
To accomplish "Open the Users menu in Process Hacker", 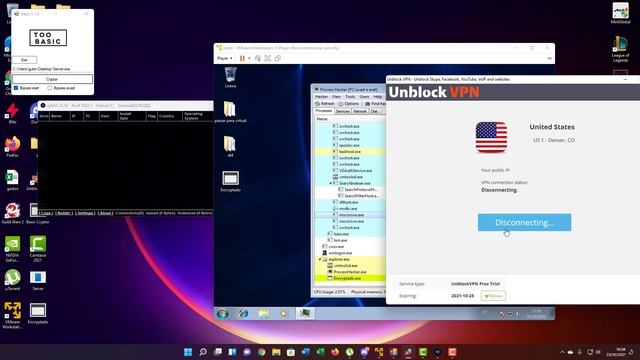I will 364,97.
